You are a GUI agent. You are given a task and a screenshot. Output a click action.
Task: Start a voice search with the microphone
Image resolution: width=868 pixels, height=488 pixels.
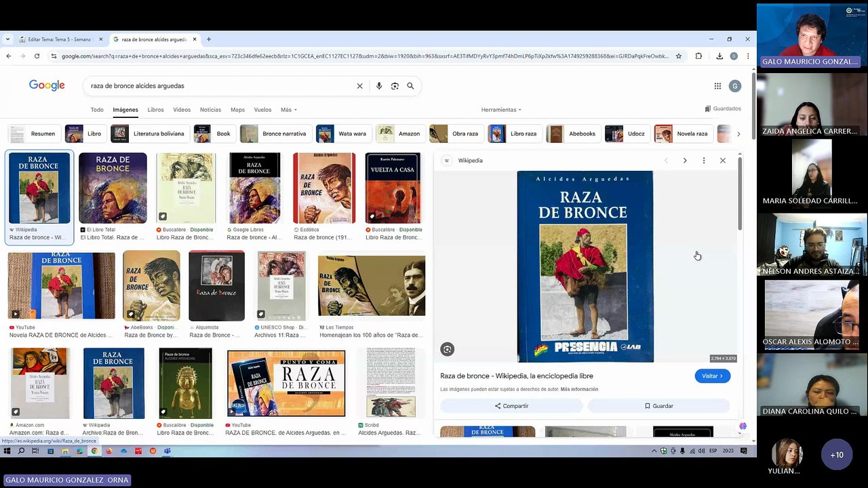pos(378,86)
